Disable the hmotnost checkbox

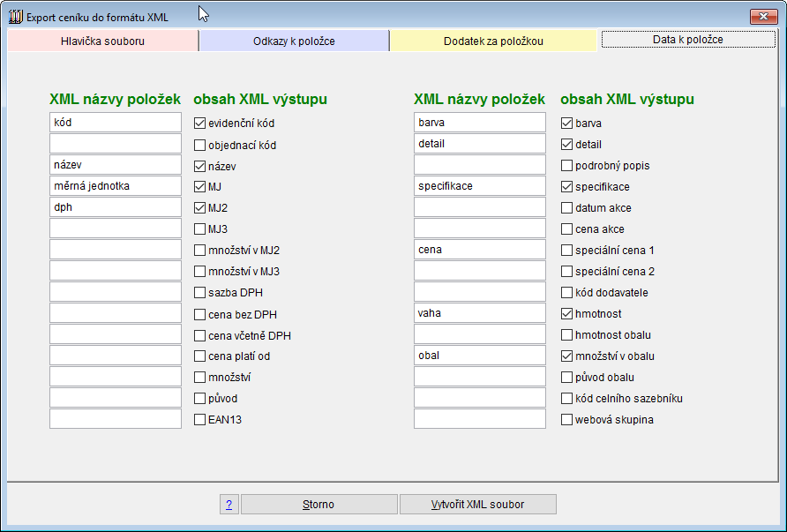(x=567, y=314)
